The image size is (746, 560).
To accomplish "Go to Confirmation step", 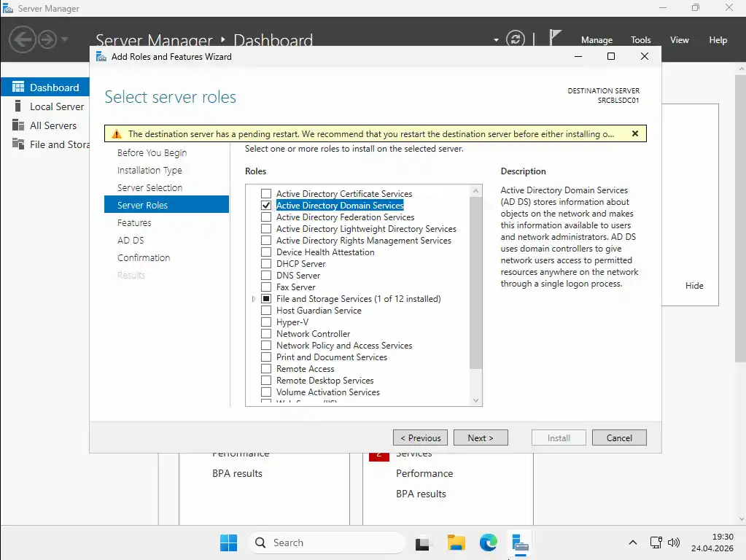I will (143, 258).
